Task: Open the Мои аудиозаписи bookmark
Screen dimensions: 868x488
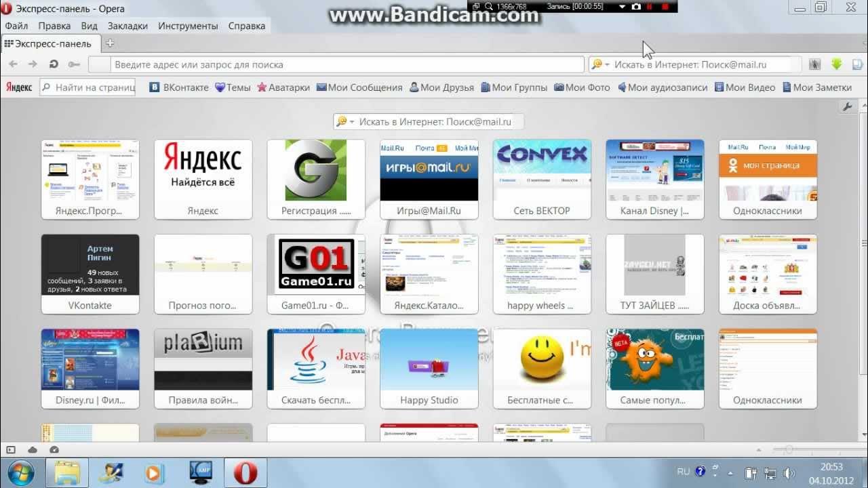Action: tap(662, 87)
